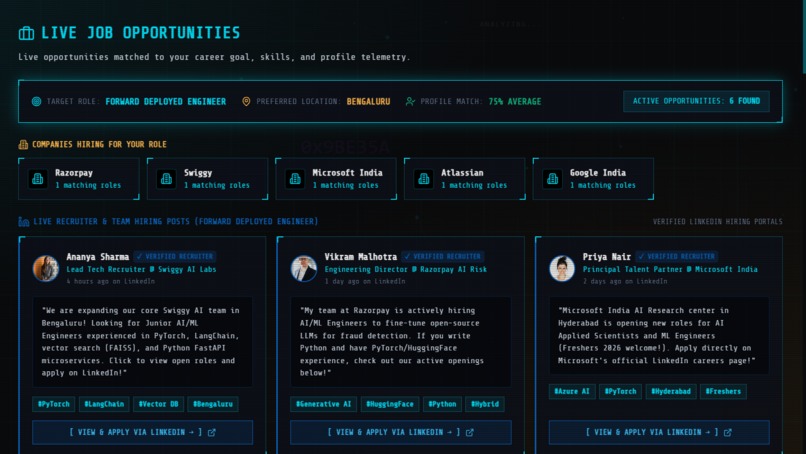The height and width of the screenshot is (454, 806).
Task: Select the #Hyderabad tag
Action: [x=671, y=391]
